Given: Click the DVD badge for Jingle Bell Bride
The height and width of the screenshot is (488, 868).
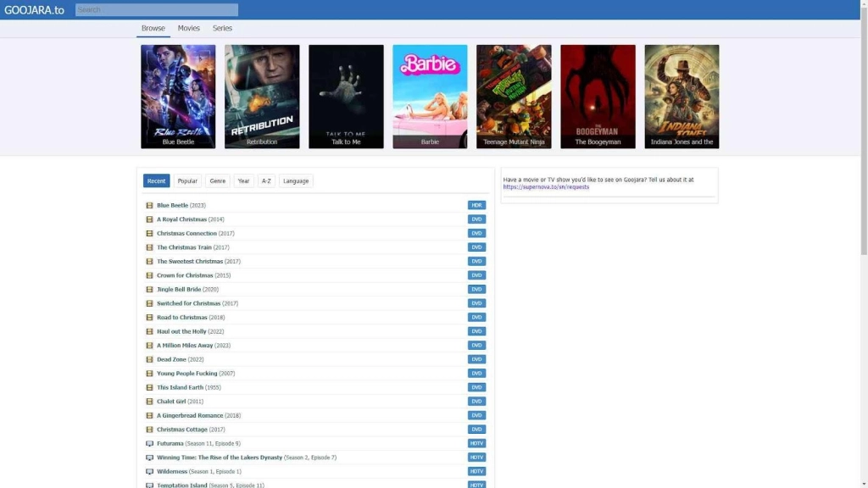Looking at the screenshot, I should point(476,289).
